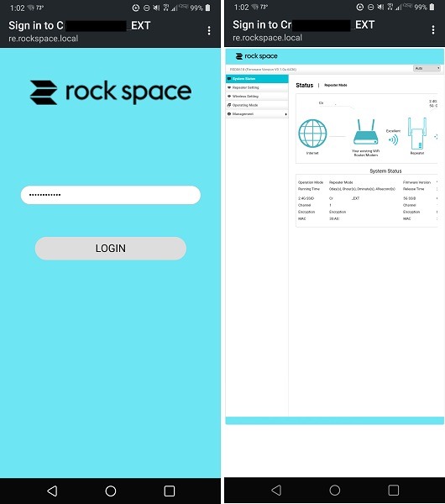
Task: Open the three-dot menu on the login screen
Action: point(209,31)
